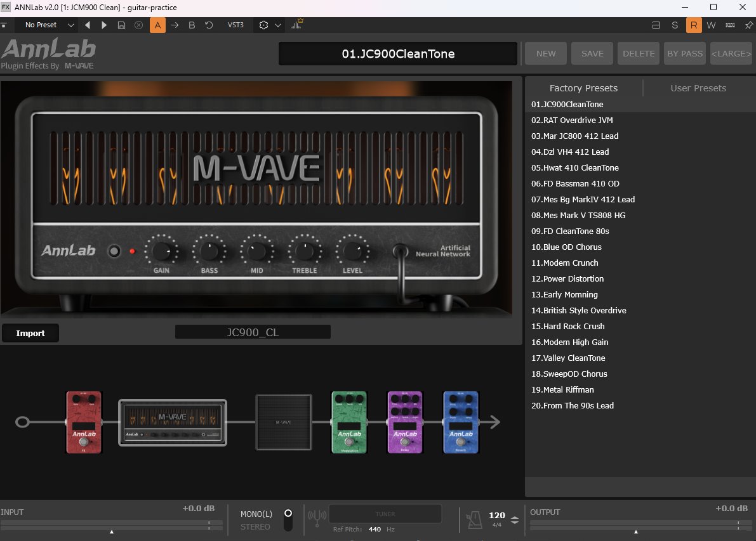Click the split view layout icon
Screen dimensions: 756x541
click(x=656, y=25)
